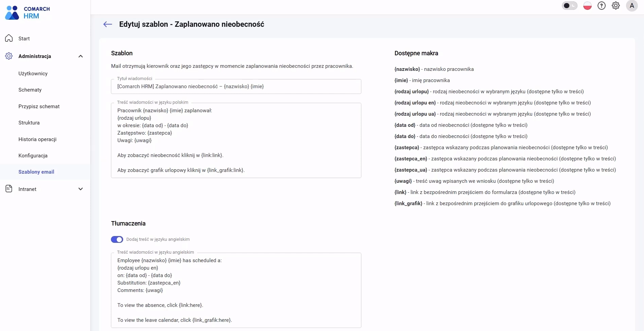Click the Polish message content text area
This screenshot has width=644, height=331.
[x=236, y=140]
